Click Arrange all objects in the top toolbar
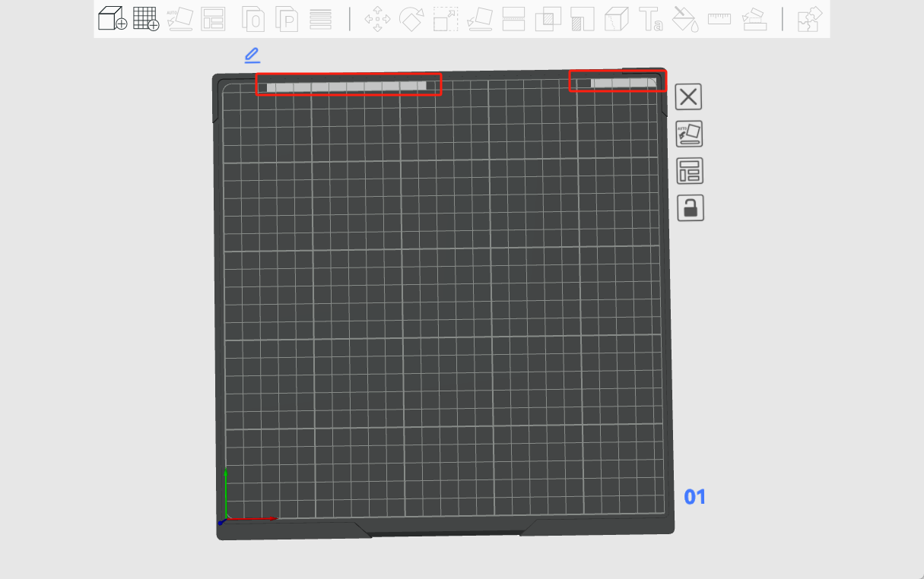The image size is (924, 579). click(x=214, y=19)
